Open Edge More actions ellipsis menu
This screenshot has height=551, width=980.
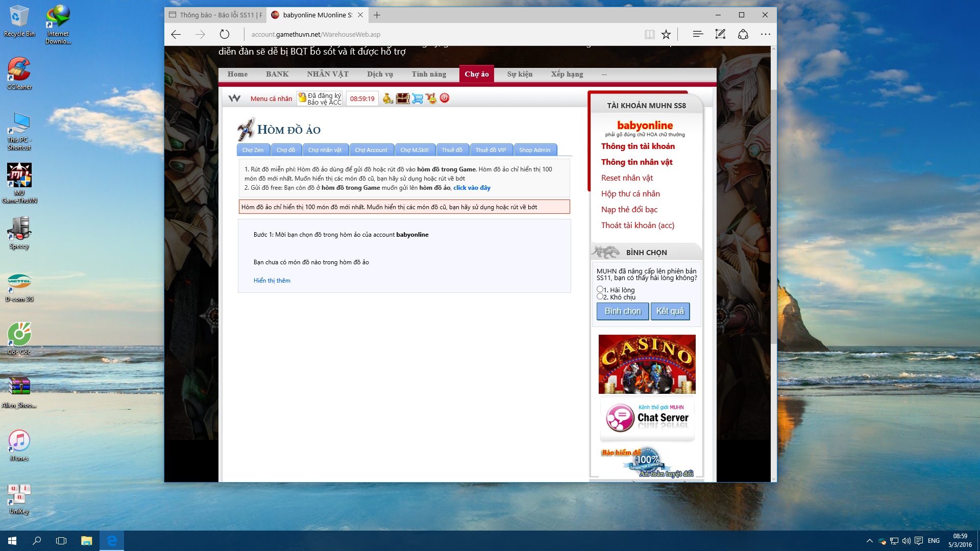coord(765,34)
